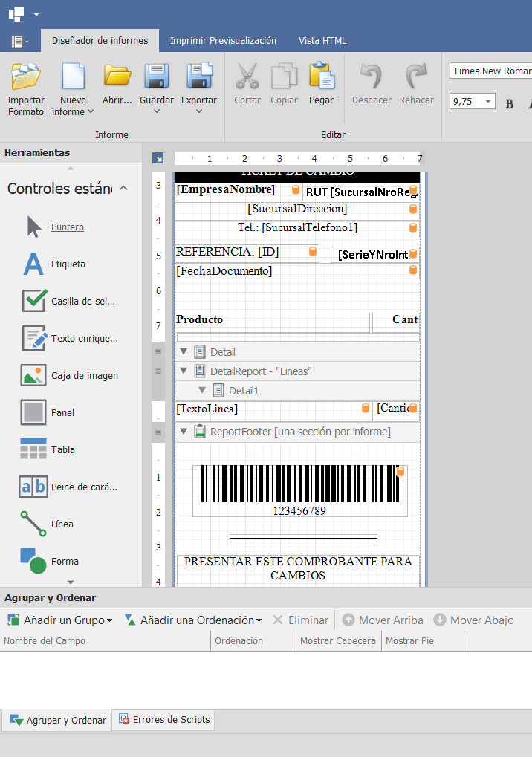Screen dimensions: 532x757
Task: Open the Exportar dropdown arrow
Action: click(199, 111)
